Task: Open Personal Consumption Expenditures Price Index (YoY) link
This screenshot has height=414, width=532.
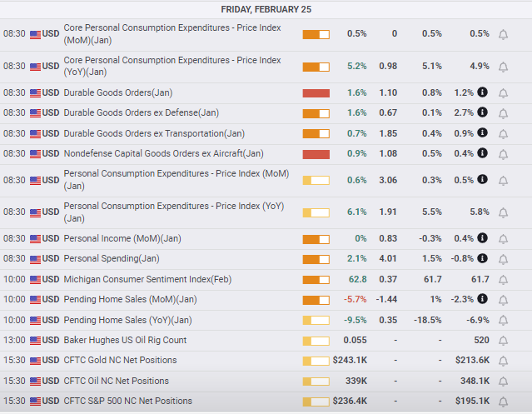Action: (174, 212)
